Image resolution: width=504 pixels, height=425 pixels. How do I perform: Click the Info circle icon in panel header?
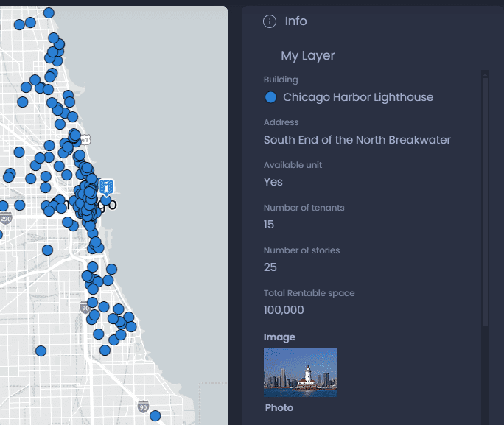pyautogui.click(x=270, y=21)
